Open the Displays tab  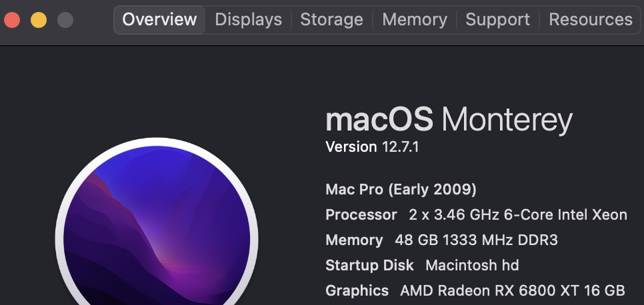[248, 19]
